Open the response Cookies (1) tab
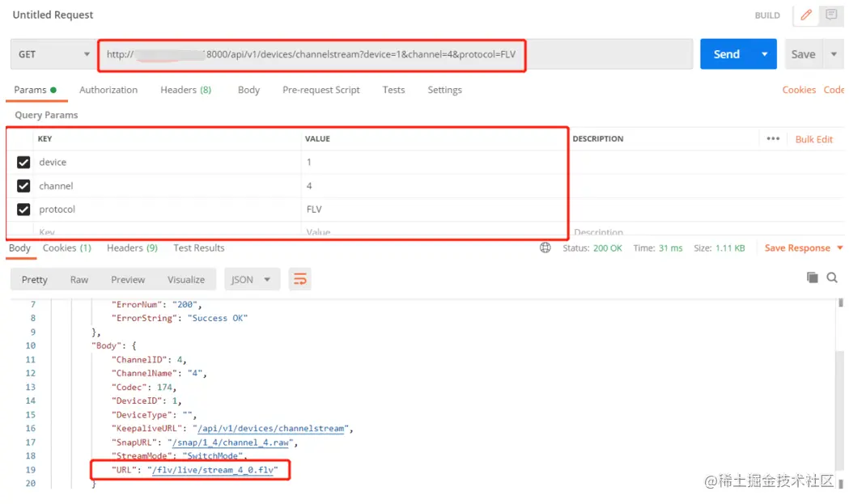849x504 pixels. pyautogui.click(x=67, y=248)
